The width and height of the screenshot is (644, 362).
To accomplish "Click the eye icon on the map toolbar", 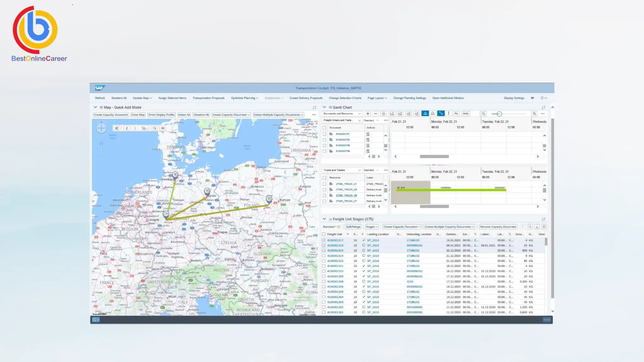I will tap(163, 128).
